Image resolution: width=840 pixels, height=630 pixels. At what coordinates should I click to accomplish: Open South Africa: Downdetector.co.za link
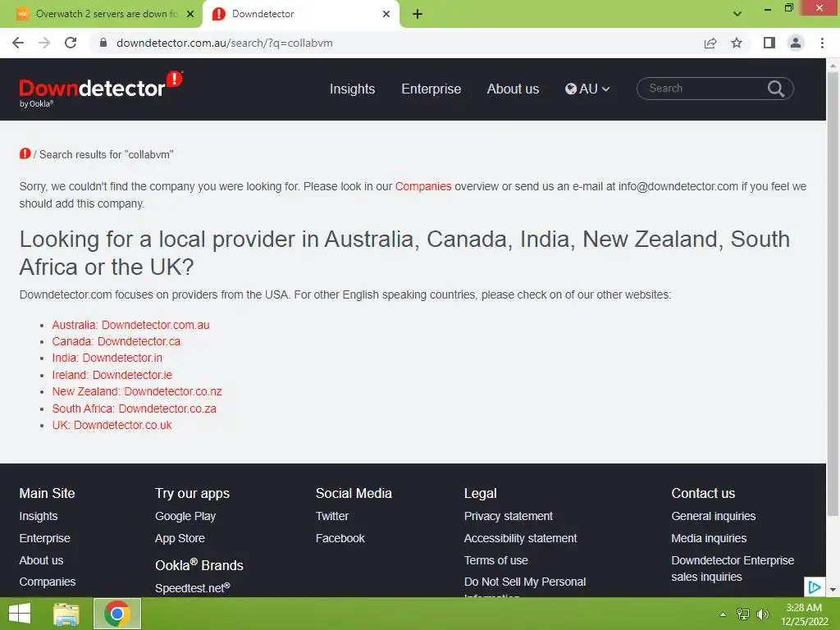[134, 409]
